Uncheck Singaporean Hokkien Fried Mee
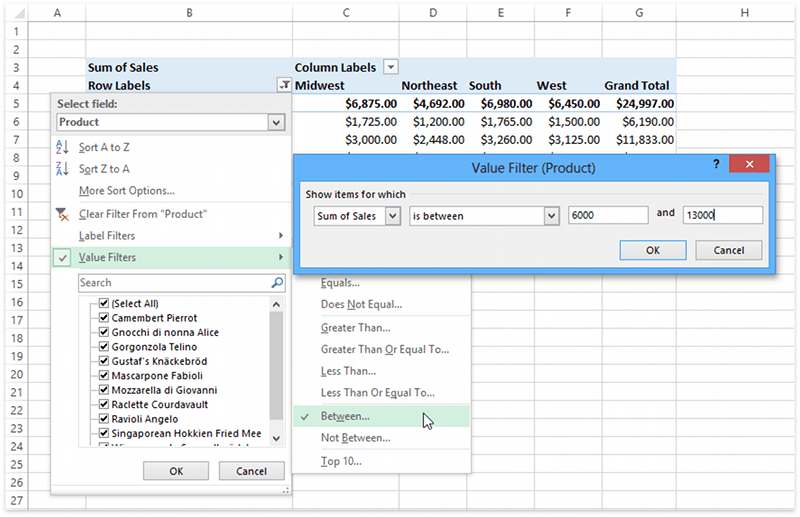 tap(104, 433)
